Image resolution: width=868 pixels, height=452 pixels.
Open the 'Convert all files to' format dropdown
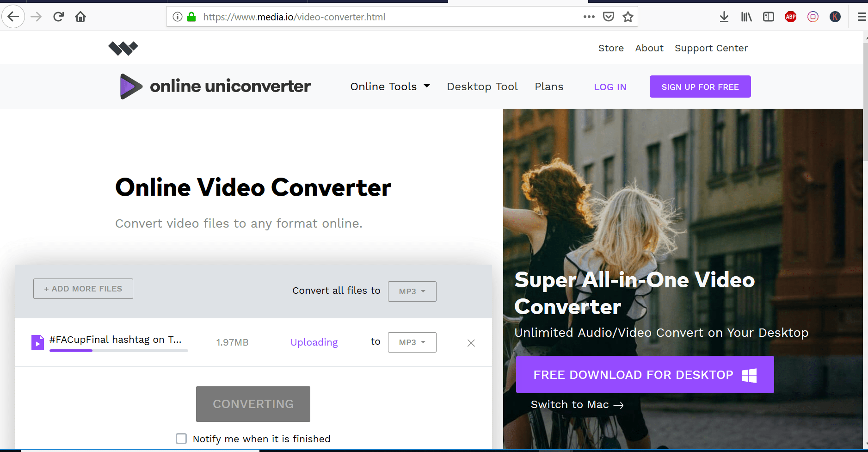pos(412,291)
